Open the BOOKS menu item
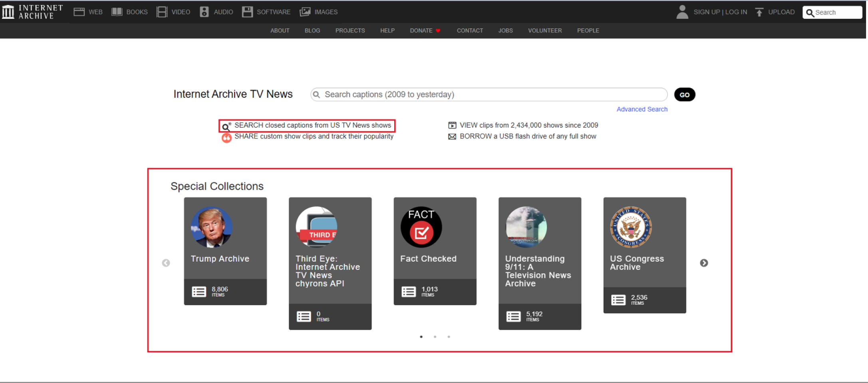The image size is (868, 383). [137, 12]
